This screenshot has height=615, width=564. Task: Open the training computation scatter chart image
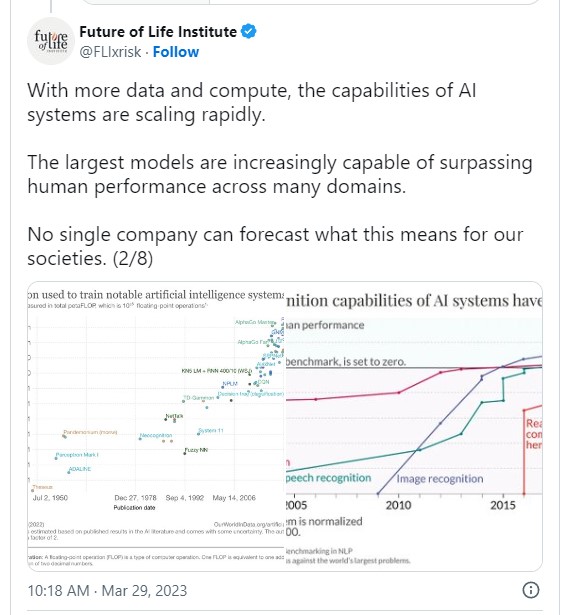tap(156, 426)
